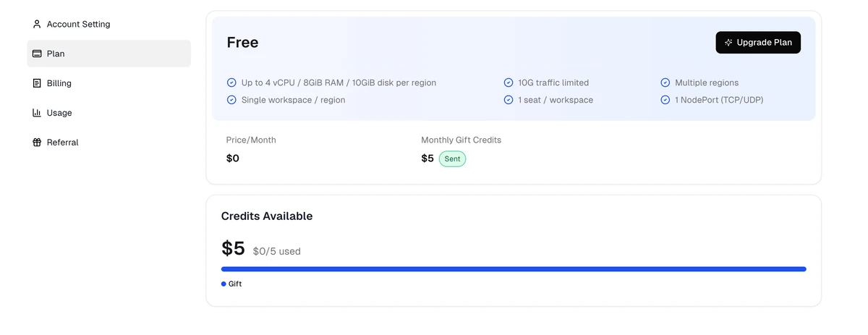Screen dimensions: 868x335
Task: Click the Plan card icon in sidebar
Action: pos(37,54)
